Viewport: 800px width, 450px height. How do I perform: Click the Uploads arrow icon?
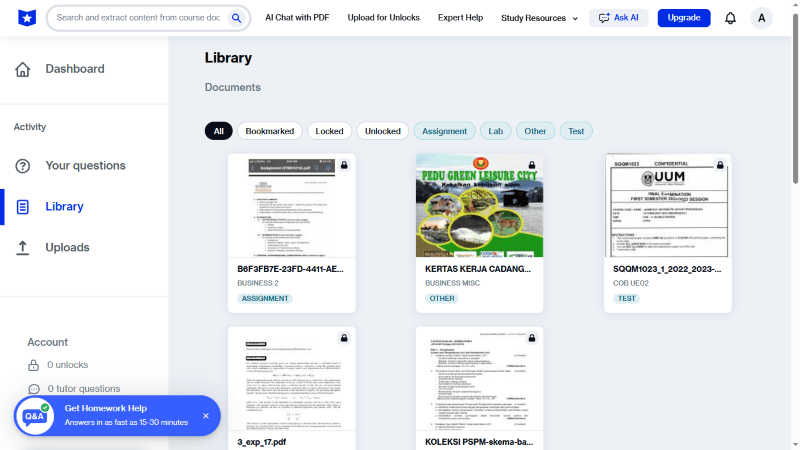pos(23,248)
